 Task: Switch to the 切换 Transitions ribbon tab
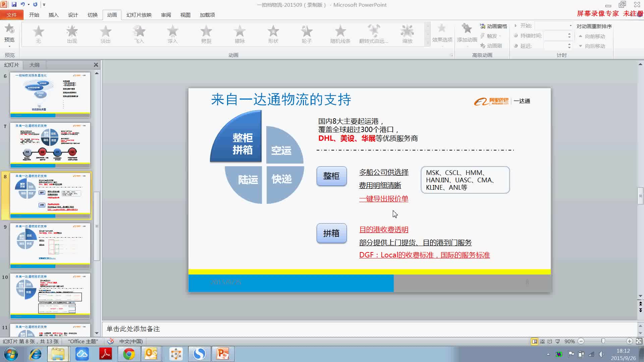[92, 15]
